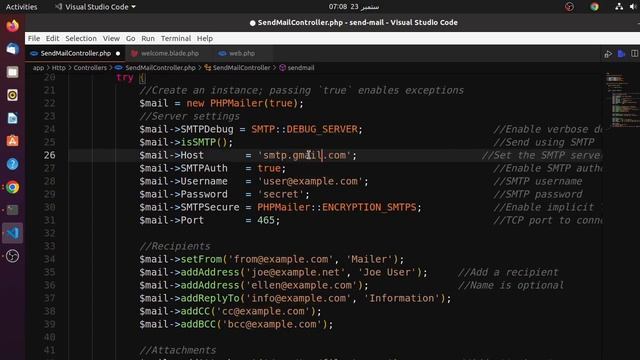Viewport: 640px width, 360px height.
Task: Open the Run menu
Action: 148,38
